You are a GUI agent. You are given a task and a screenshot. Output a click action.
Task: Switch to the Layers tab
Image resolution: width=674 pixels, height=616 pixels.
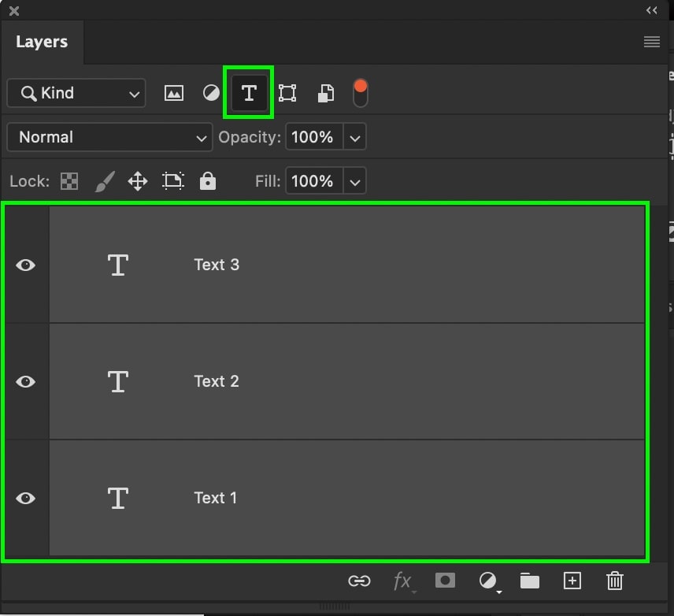point(43,42)
